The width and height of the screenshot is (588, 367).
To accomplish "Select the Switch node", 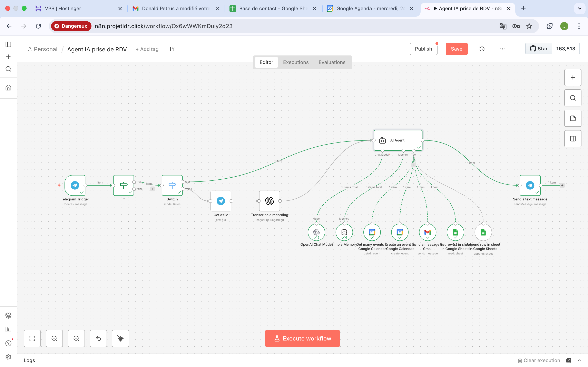I will 172,185.
